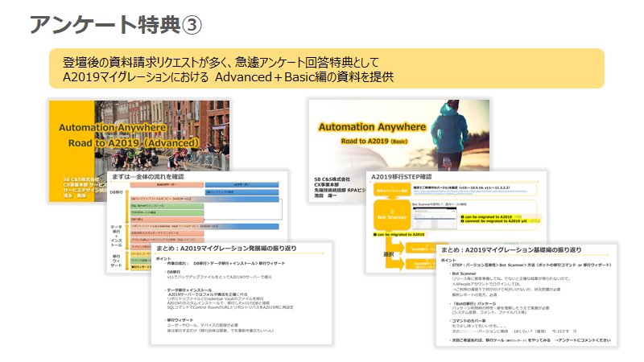The height and width of the screenshot is (362, 644).
Task: Click 'SB C&S株式会社' on the Basic cover
Action: 332,179
